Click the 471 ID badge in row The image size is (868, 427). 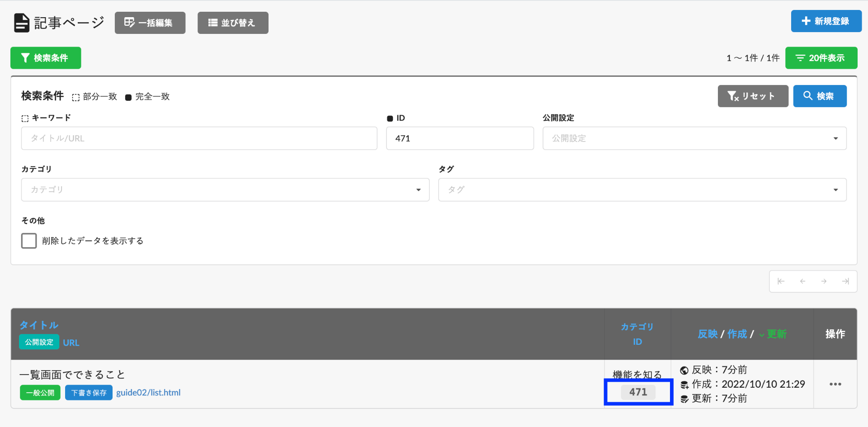tap(638, 392)
